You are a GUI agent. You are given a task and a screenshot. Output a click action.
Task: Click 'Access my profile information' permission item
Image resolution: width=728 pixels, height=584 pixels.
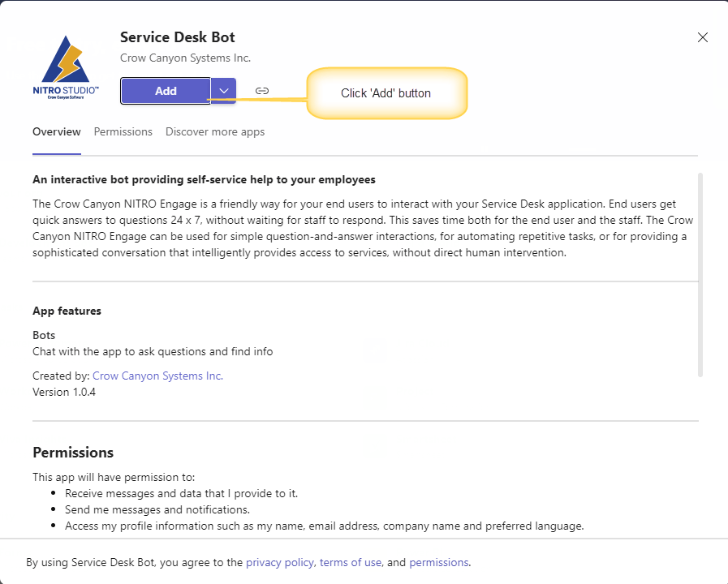click(324, 526)
